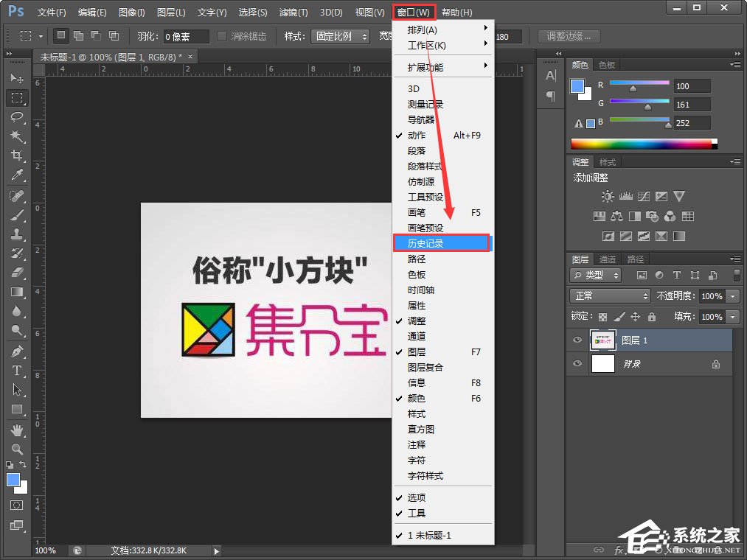
Task: Hide 图层 1 visibility
Action: point(577,340)
